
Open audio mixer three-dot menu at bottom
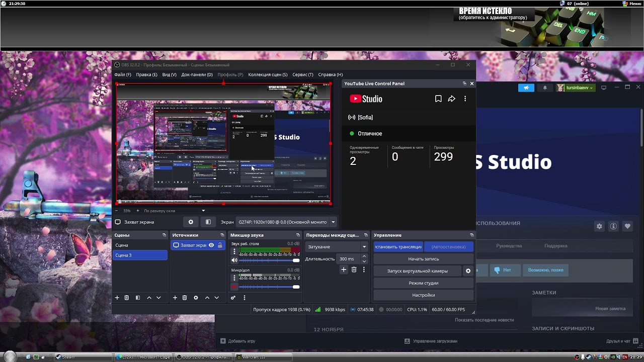pyautogui.click(x=245, y=298)
